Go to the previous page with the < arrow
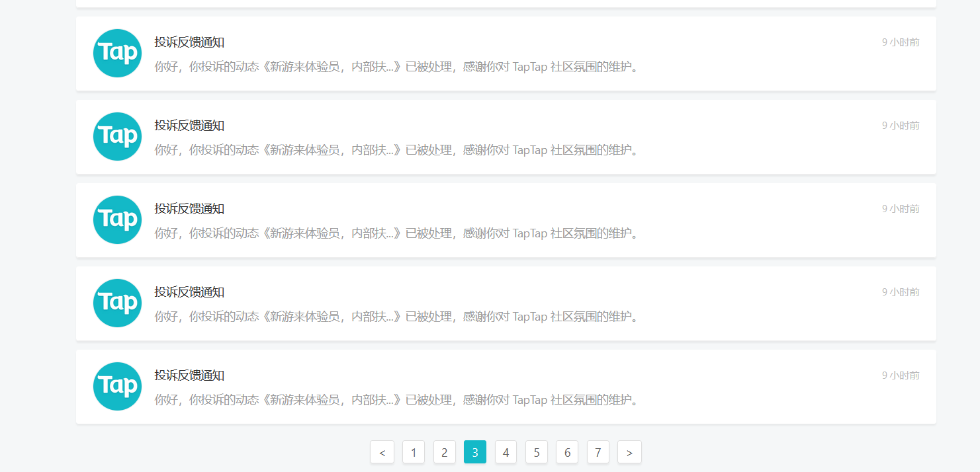This screenshot has width=980, height=472. point(382,452)
